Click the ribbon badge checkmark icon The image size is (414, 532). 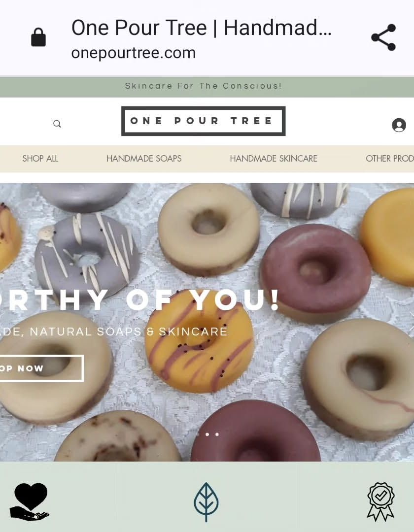[x=381, y=502]
